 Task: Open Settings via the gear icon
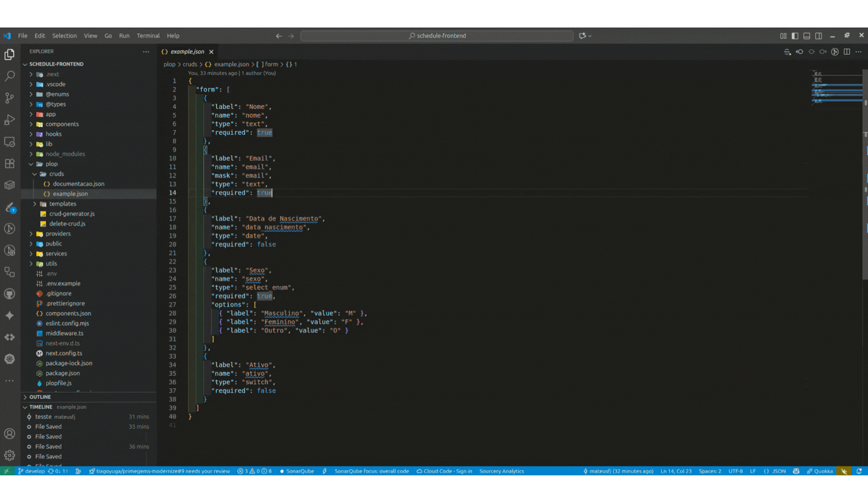(9, 455)
